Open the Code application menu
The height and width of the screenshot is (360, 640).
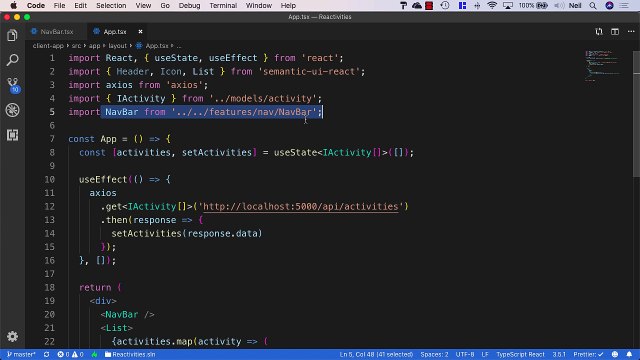click(36, 5)
